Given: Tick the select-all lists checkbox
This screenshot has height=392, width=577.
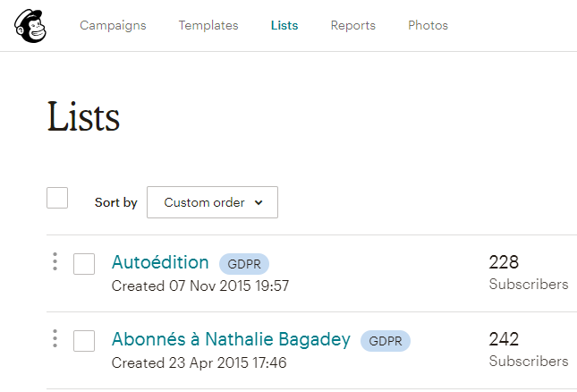Looking at the screenshot, I should [57, 198].
